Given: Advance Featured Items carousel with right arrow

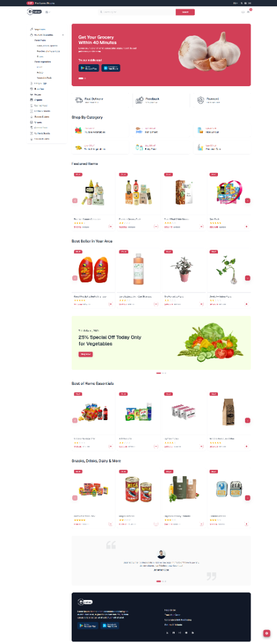Looking at the screenshot, I should [x=247, y=201].
